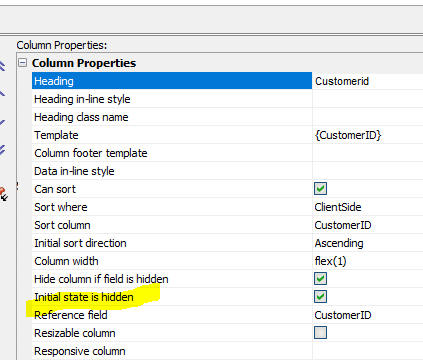
Task: Click the flex(1) column width value
Action: pyautogui.click(x=368, y=261)
